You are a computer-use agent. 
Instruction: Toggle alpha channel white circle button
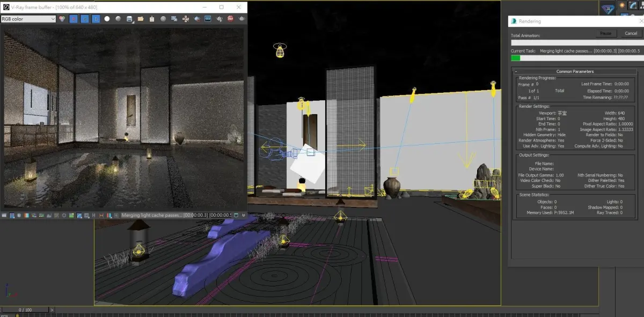tap(107, 19)
